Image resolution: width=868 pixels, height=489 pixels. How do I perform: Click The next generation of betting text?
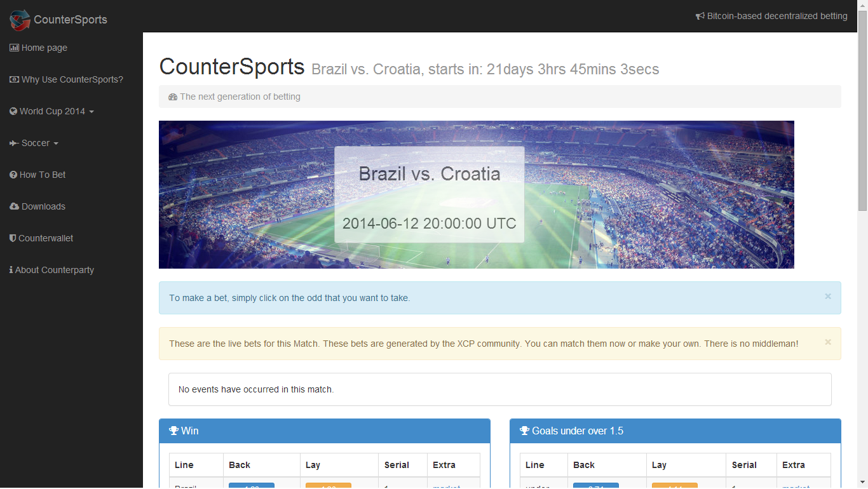[240, 97]
